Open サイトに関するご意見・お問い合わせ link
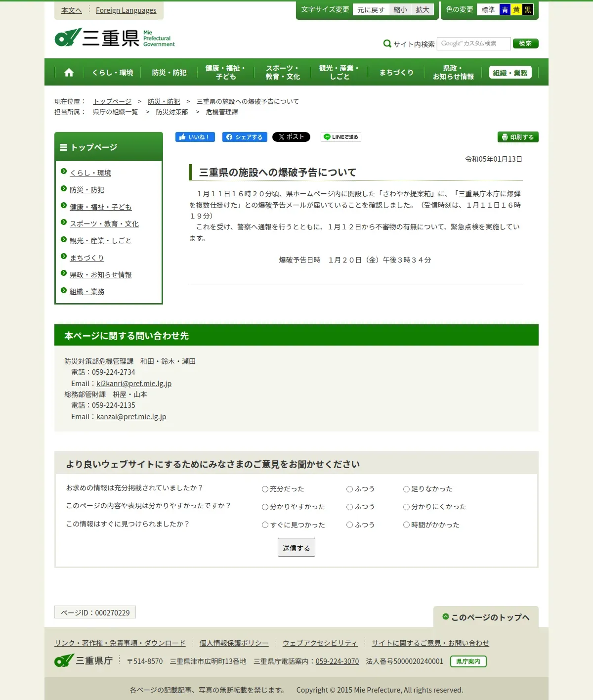 point(430,643)
